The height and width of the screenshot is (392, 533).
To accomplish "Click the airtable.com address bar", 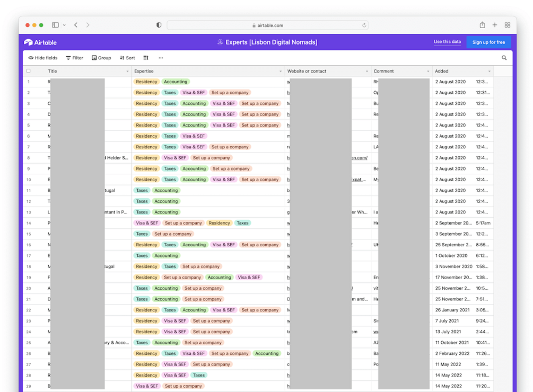I will tap(267, 25).
